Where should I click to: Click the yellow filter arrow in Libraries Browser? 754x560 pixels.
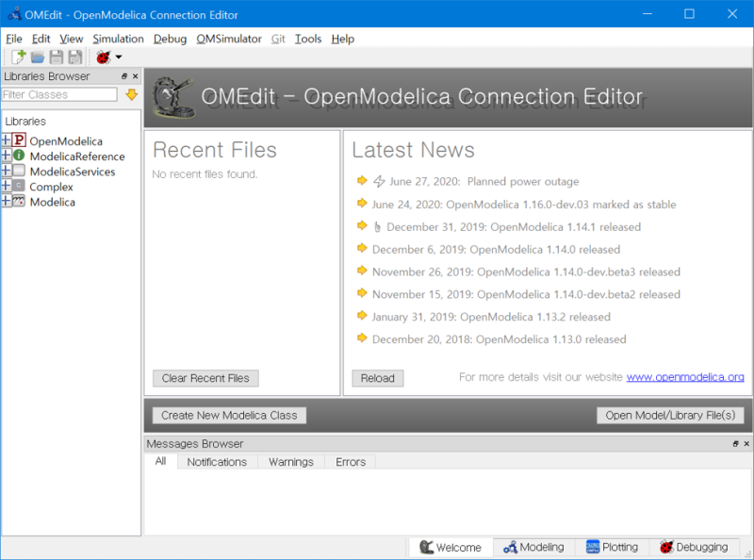click(x=132, y=95)
